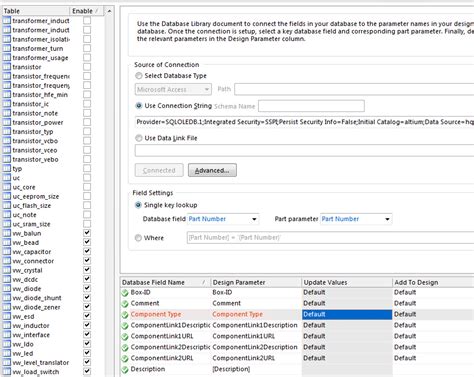Click the Add To Design column header
The image size is (474, 377).
[433, 282]
